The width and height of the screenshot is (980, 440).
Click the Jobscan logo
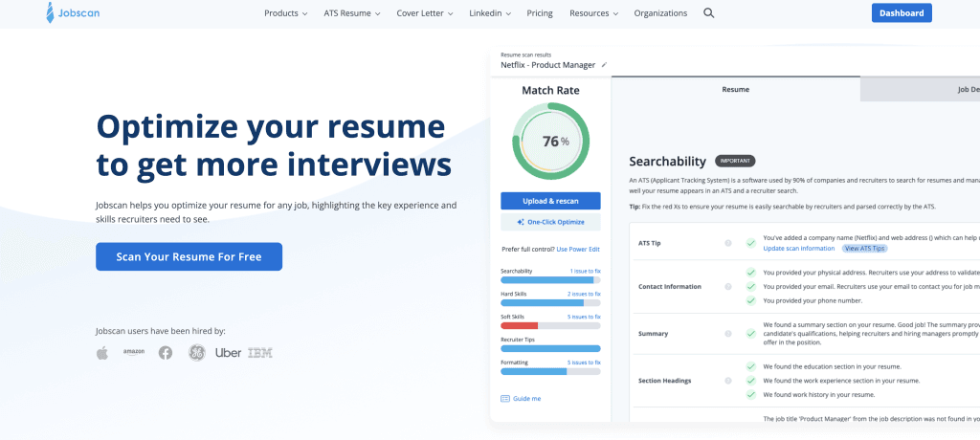tap(73, 12)
